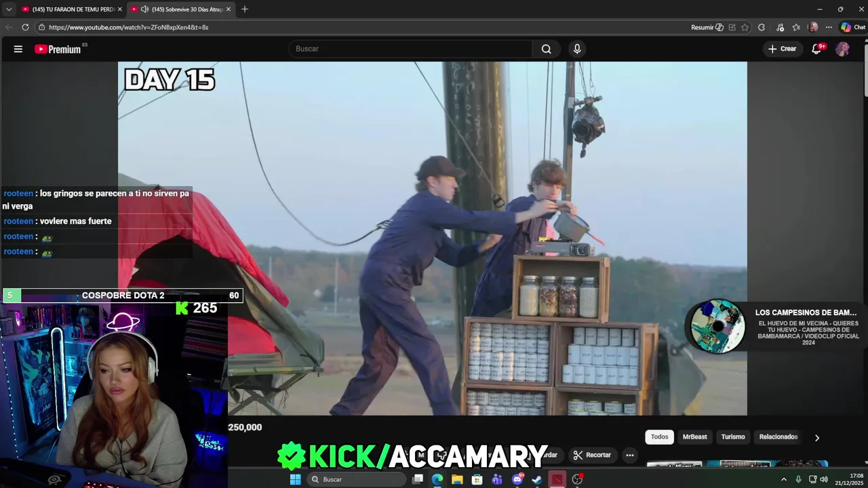
Task: Open Copilot Chat button
Action: coord(853,27)
